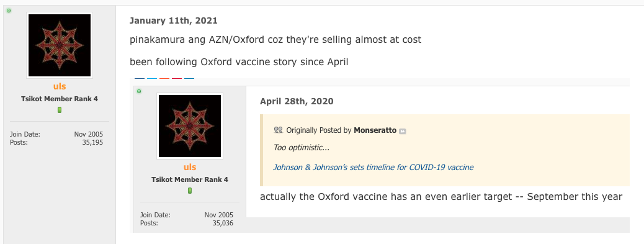The height and width of the screenshot is (244, 644).
Task: Open uls profile from the April 2020 post
Action: tap(190, 167)
